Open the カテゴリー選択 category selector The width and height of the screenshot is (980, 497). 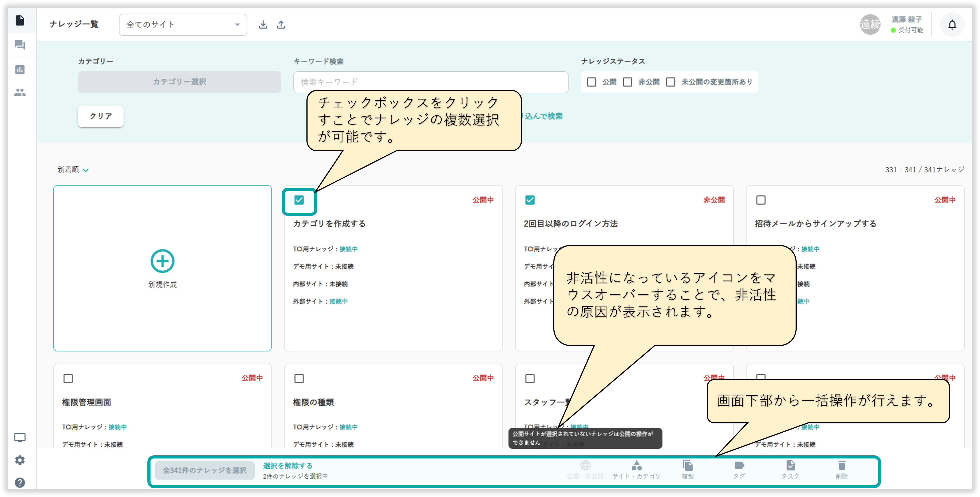click(179, 82)
